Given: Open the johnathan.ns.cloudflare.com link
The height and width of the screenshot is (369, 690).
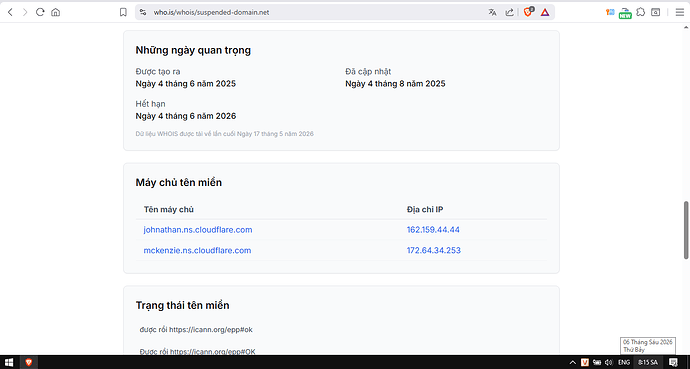Looking at the screenshot, I should pyautogui.click(x=198, y=230).
